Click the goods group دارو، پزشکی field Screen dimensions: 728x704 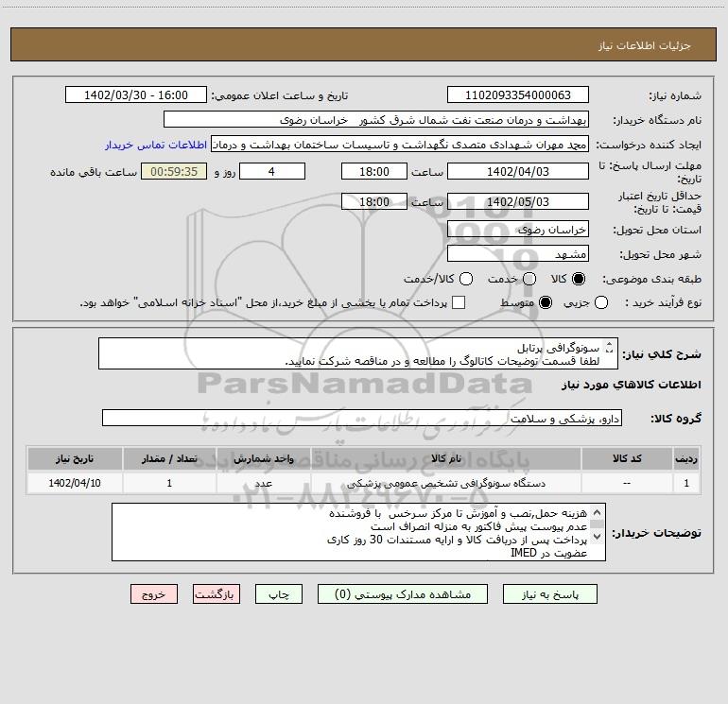click(x=362, y=418)
